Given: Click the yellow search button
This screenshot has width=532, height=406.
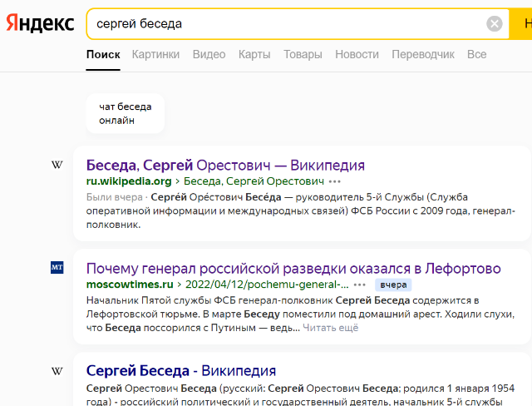Looking at the screenshot, I should tap(521, 24).
